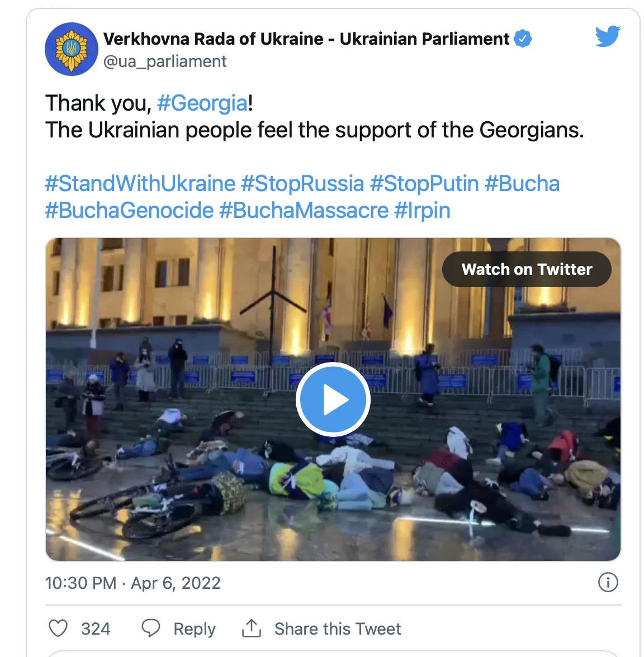Select the #Bucha hashtag link
The image size is (644, 657).
point(522,183)
